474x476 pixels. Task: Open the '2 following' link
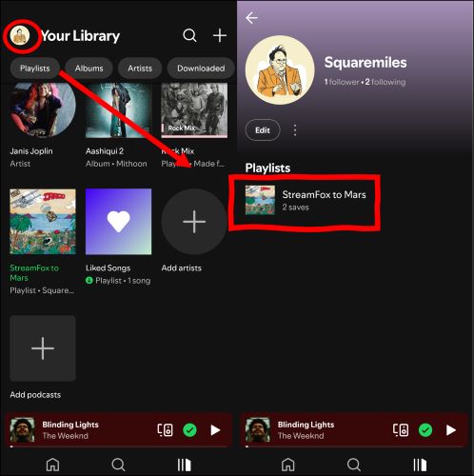click(x=385, y=82)
